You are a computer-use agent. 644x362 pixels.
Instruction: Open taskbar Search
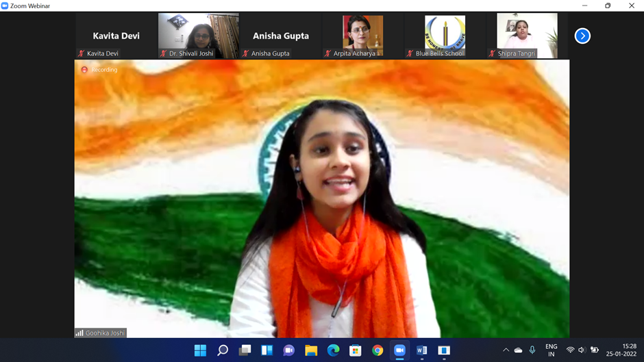tap(223, 350)
